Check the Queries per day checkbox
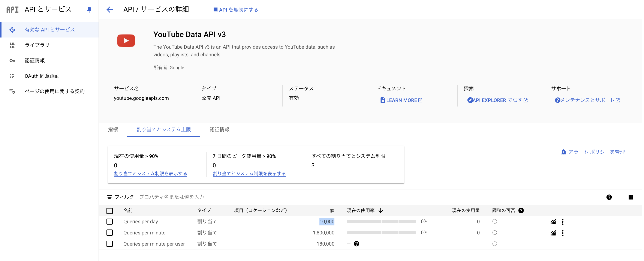 (x=109, y=222)
